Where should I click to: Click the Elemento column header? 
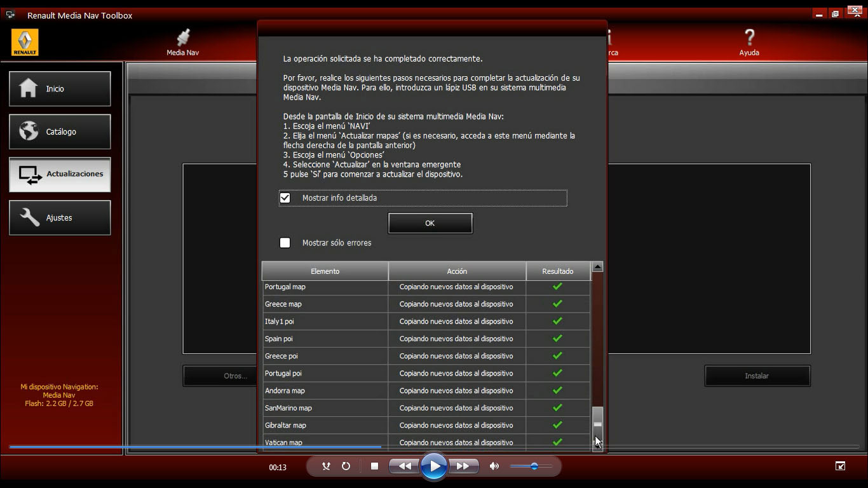(325, 271)
